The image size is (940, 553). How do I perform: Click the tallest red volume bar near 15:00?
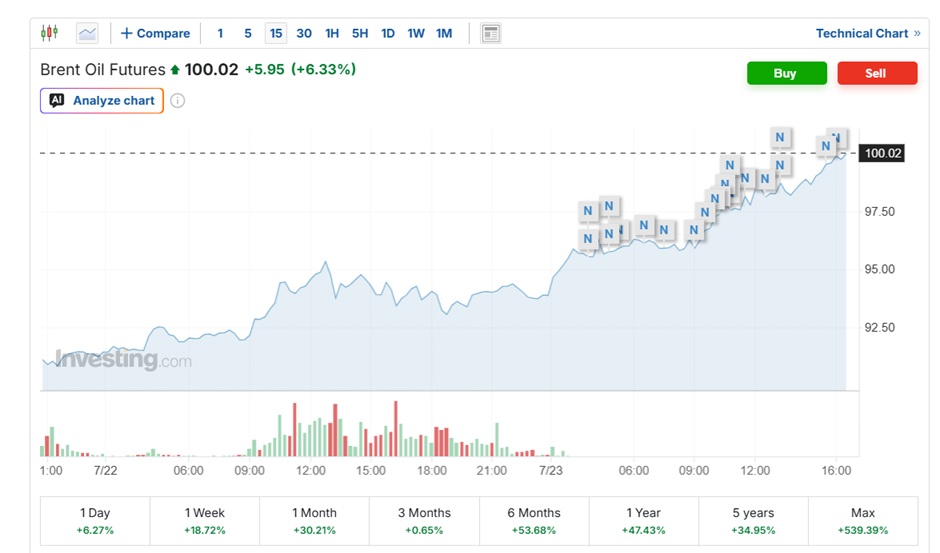tap(396, 428)
